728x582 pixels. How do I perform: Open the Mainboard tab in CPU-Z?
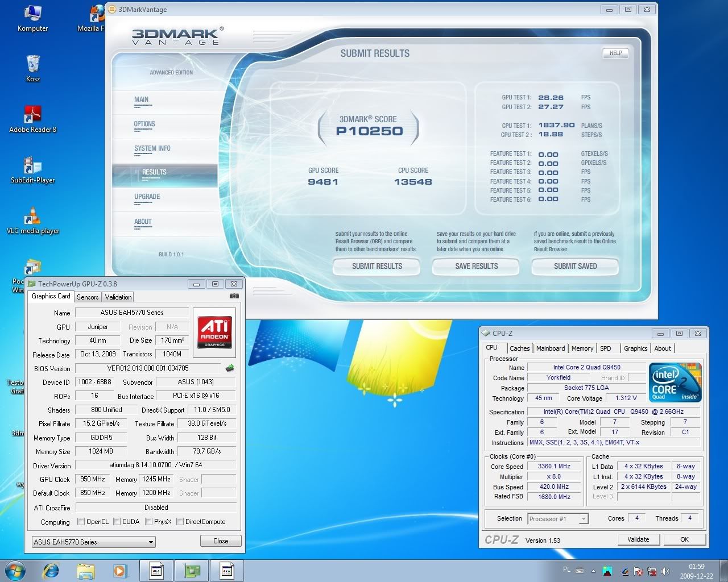[x=550, y=348]
